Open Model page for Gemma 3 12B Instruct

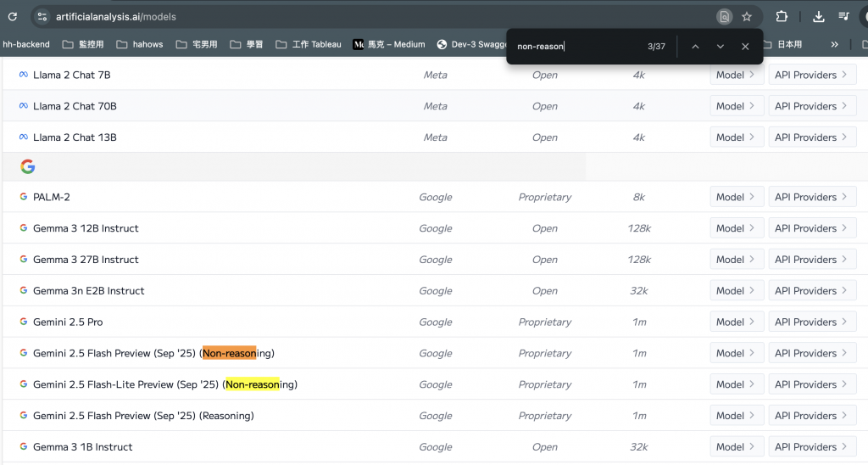tap(737, 227)
